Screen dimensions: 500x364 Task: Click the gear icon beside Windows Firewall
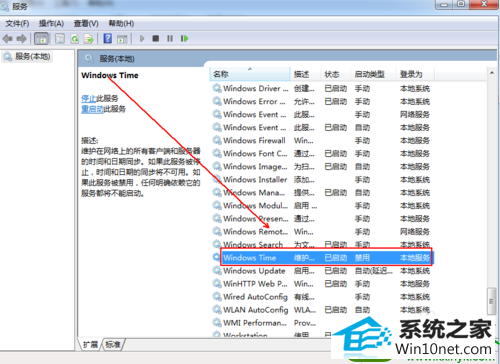pyautogui.click(x=217, y=140)
